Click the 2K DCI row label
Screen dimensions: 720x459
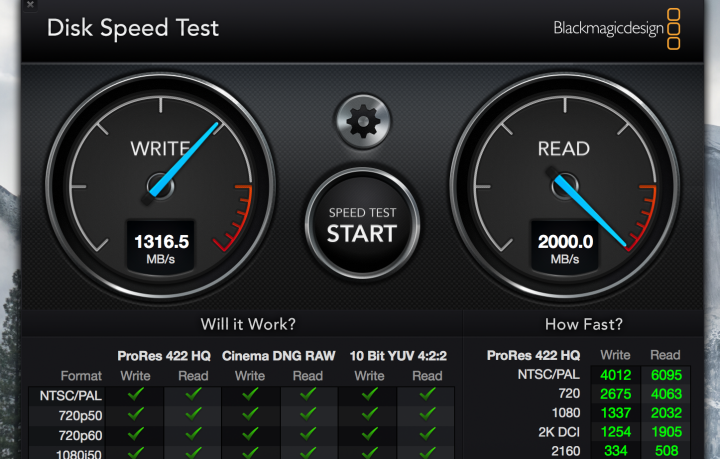coord(559,432)
